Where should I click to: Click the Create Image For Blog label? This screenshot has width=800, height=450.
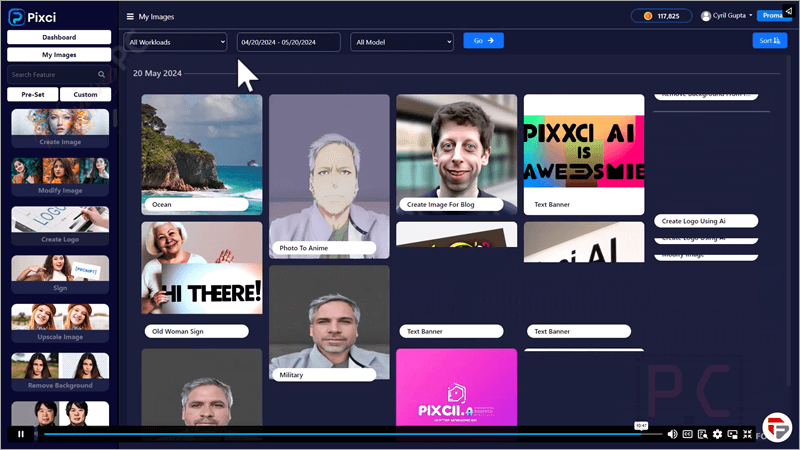click(452, 204)
